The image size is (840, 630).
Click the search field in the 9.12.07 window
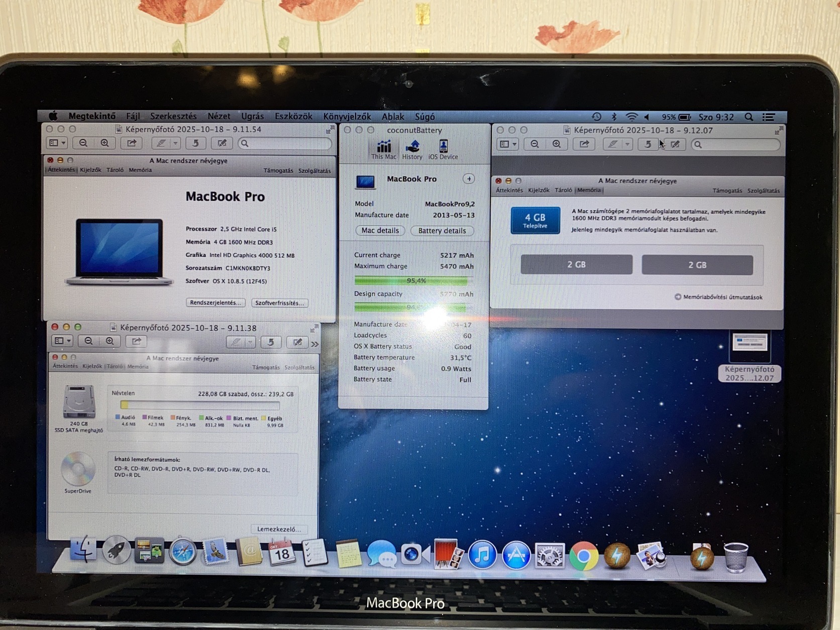click(x=736, y=145)
